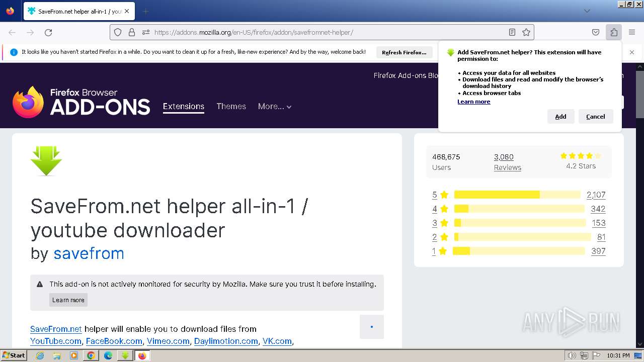Show site info via the padlock icon

point(132,32)
